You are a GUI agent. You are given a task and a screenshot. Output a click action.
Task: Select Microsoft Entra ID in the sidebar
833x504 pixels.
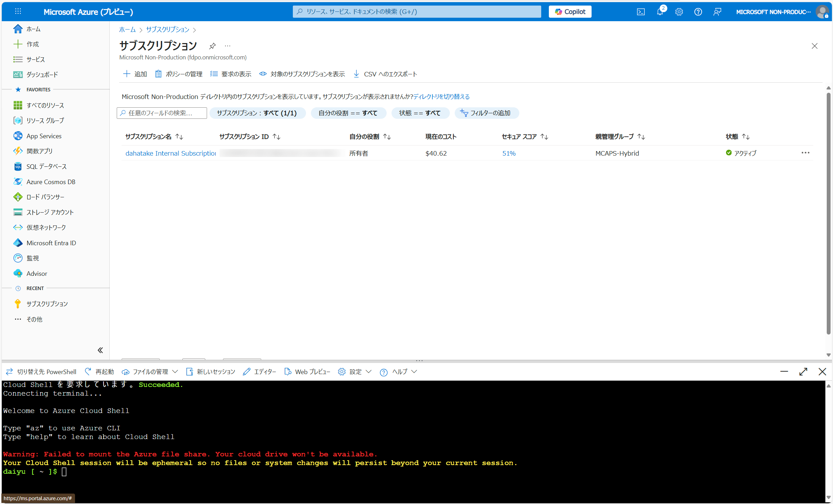point(51,242)
